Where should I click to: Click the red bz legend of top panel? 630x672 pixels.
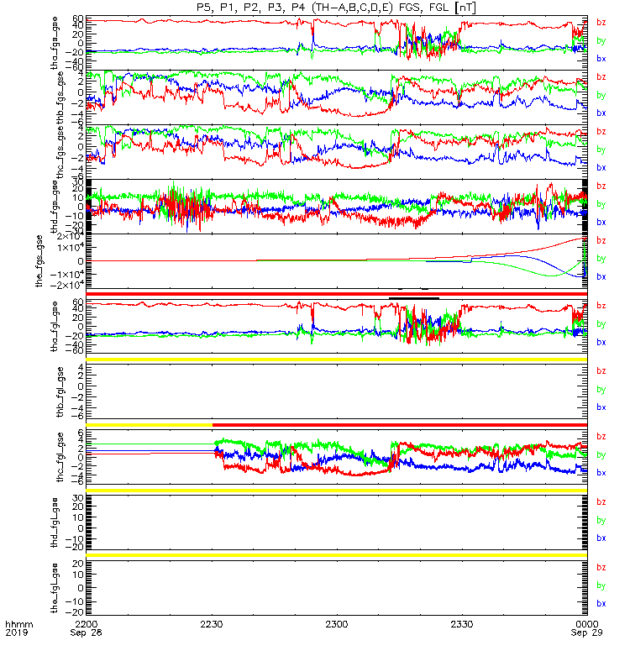(x=601, y=22)
